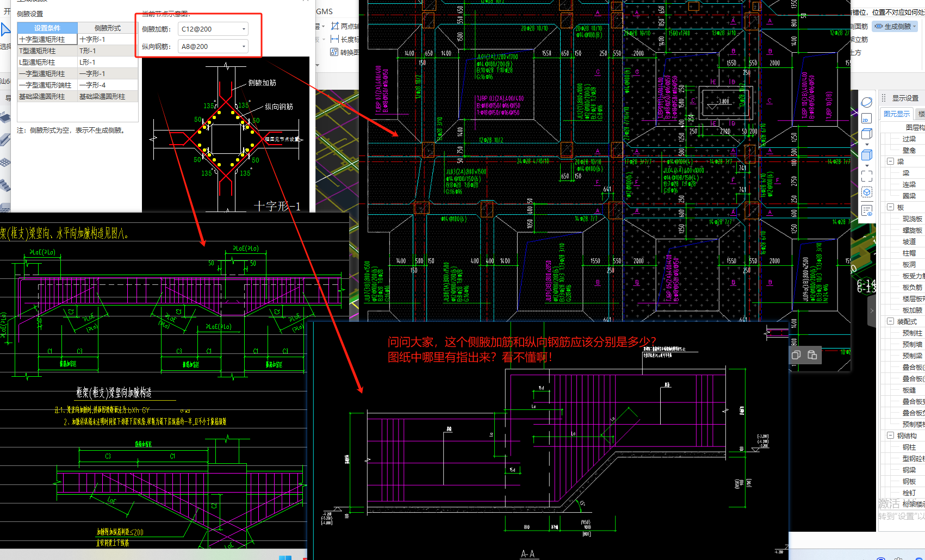The image size is (925, 560).
Task: Select 圈梁 in the layer tree
Action: click(909, 196)
